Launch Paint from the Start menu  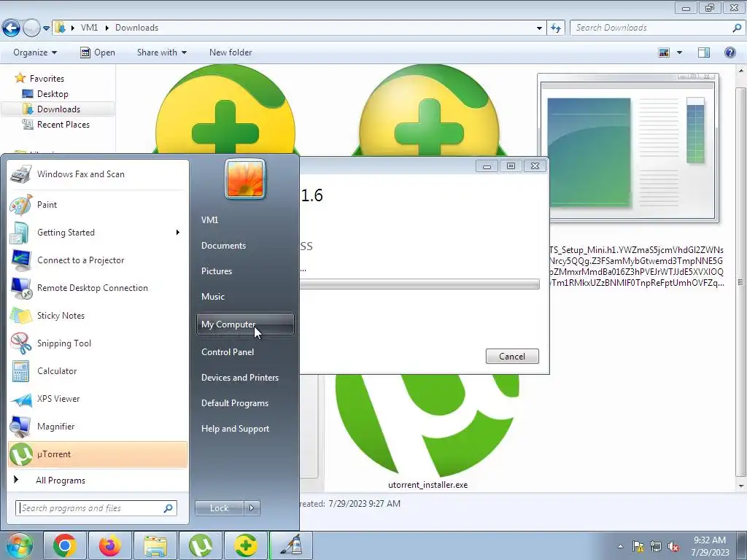click(98, 205)
